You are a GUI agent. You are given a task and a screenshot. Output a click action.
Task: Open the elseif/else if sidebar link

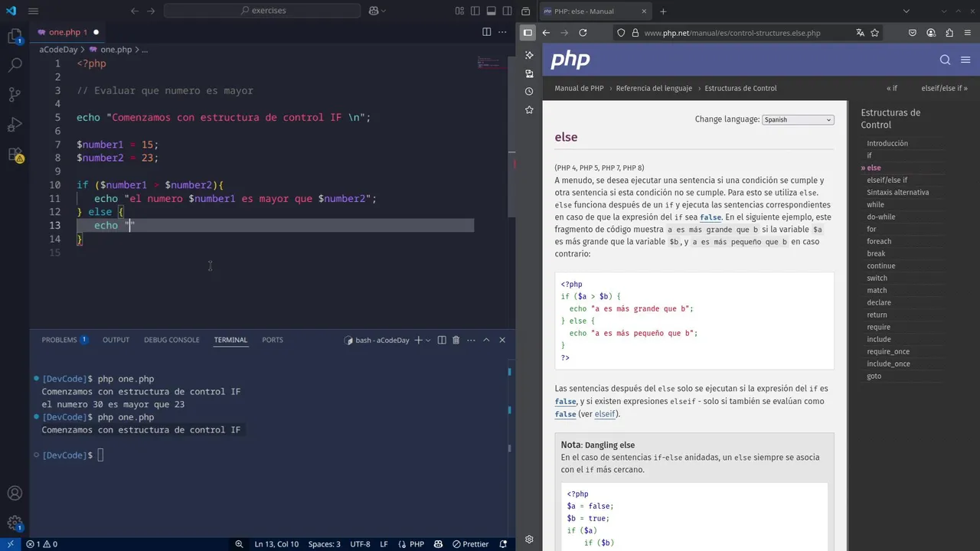point(887,180)
